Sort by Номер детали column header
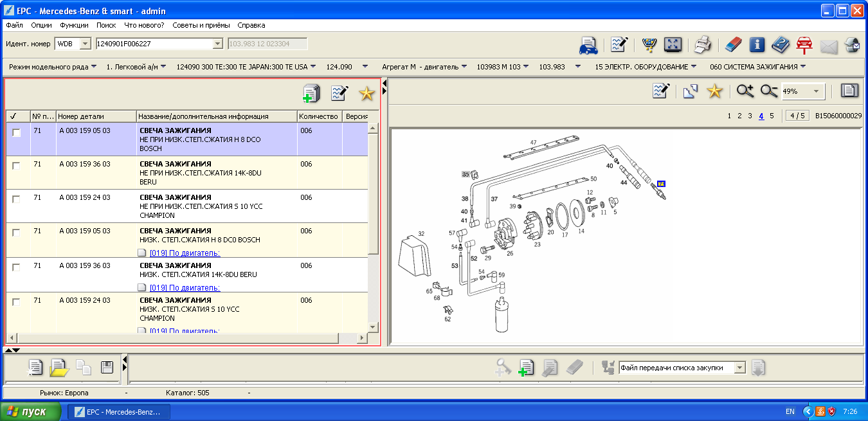 point(96,116)
